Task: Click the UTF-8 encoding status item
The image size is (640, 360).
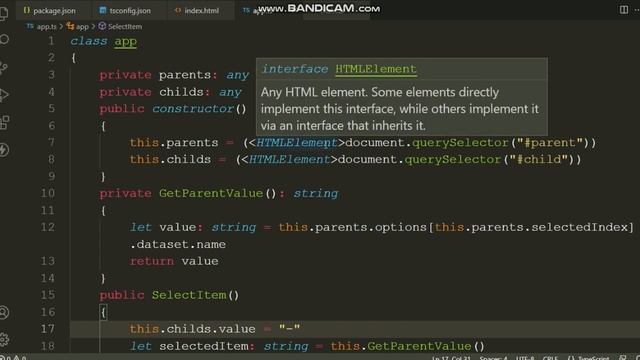Action: 525,358
